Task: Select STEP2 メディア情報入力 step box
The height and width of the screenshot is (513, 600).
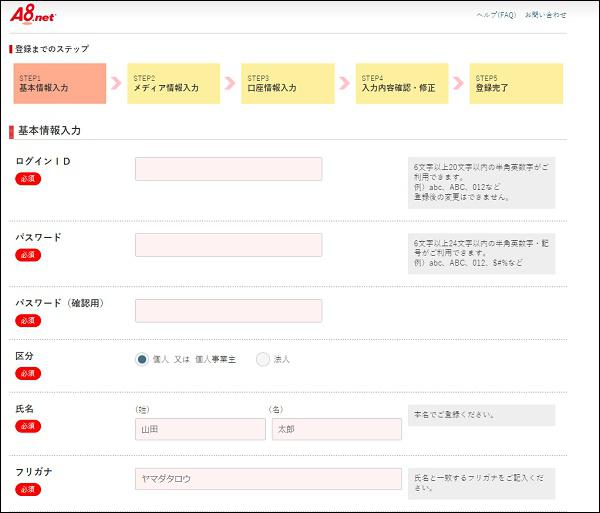Action: click(x=174, y=83)
